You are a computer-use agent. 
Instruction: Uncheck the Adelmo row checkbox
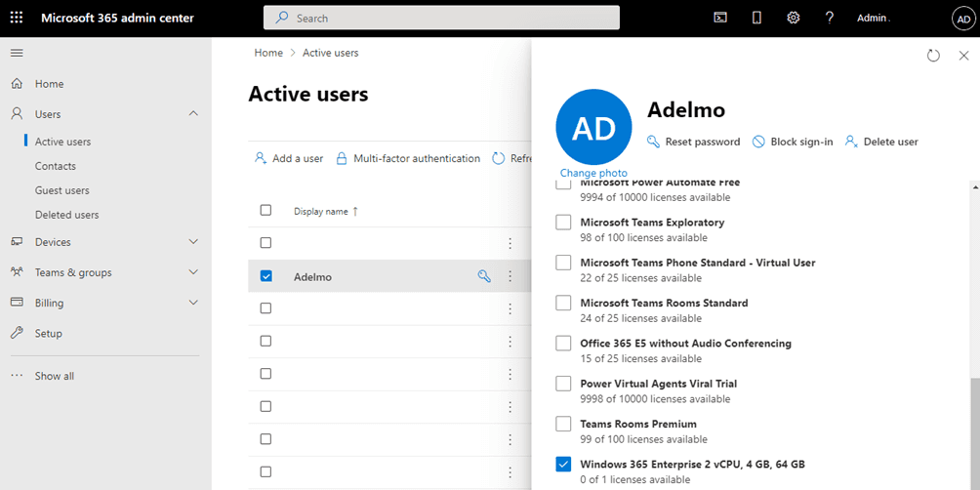tap(265, 275)
